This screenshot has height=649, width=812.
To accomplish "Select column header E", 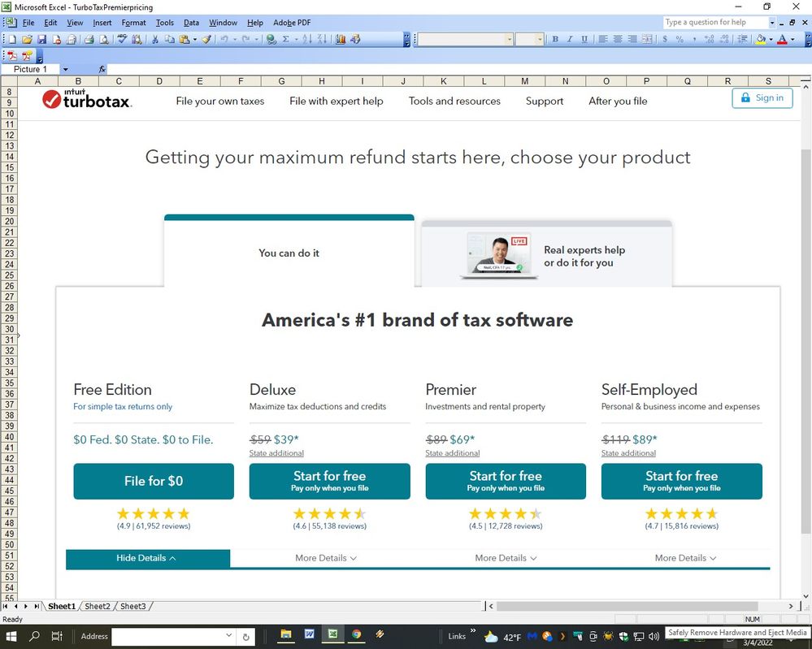I will [x=200, y=81].
